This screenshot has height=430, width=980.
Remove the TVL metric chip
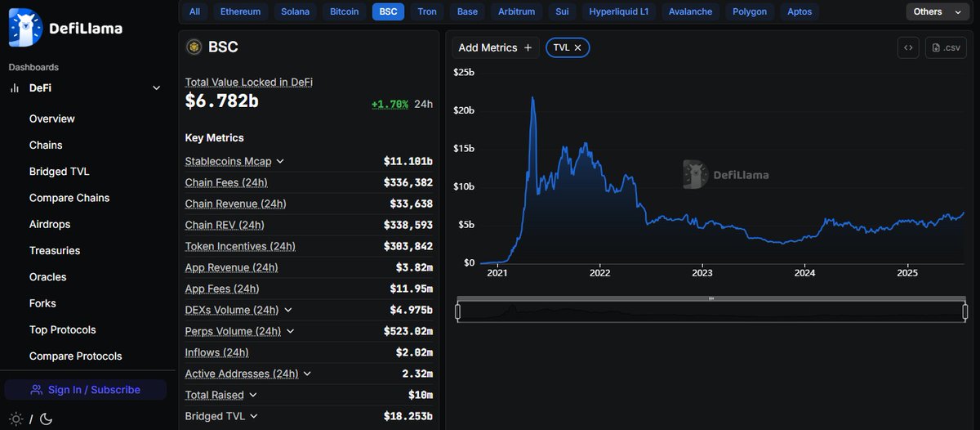[x=577, y=47]
